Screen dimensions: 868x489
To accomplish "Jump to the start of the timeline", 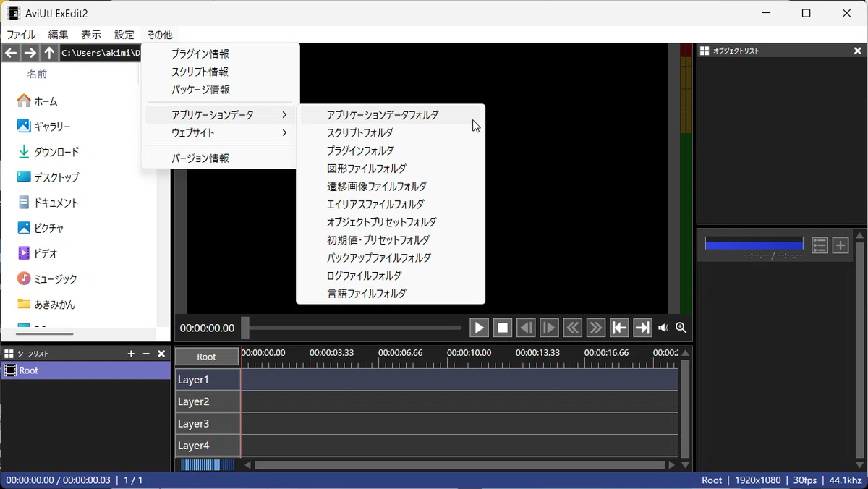I will (619, 328).
